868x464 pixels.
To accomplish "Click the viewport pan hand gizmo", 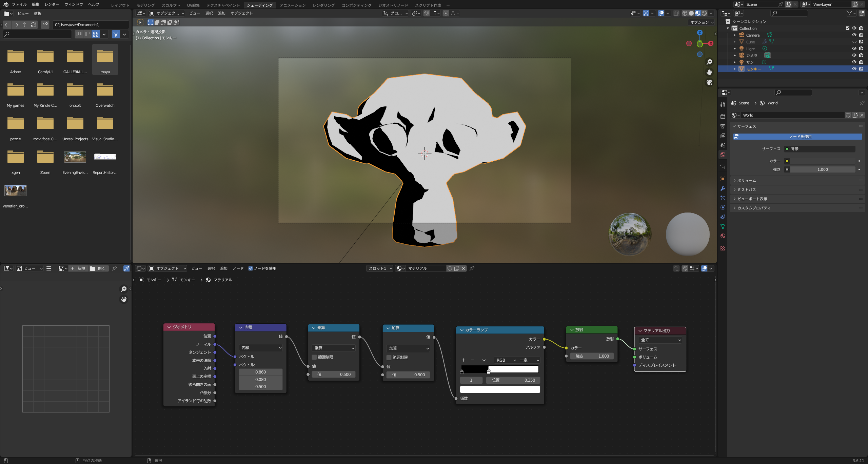I will click(x=709, y=72).
